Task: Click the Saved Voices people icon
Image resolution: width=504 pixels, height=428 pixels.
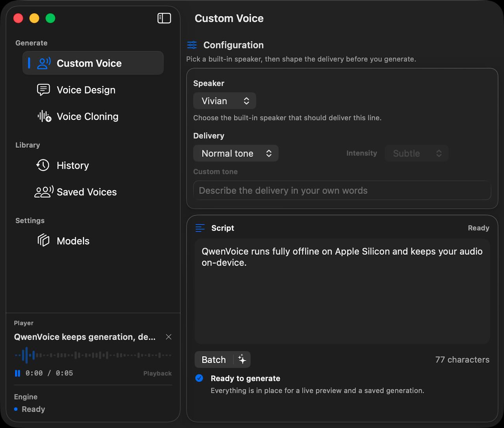Action: (44, 192)
